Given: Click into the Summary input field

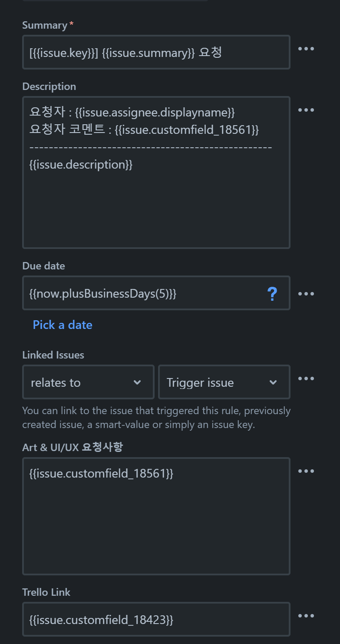Looking at the screenshot, I should point(156,53).
